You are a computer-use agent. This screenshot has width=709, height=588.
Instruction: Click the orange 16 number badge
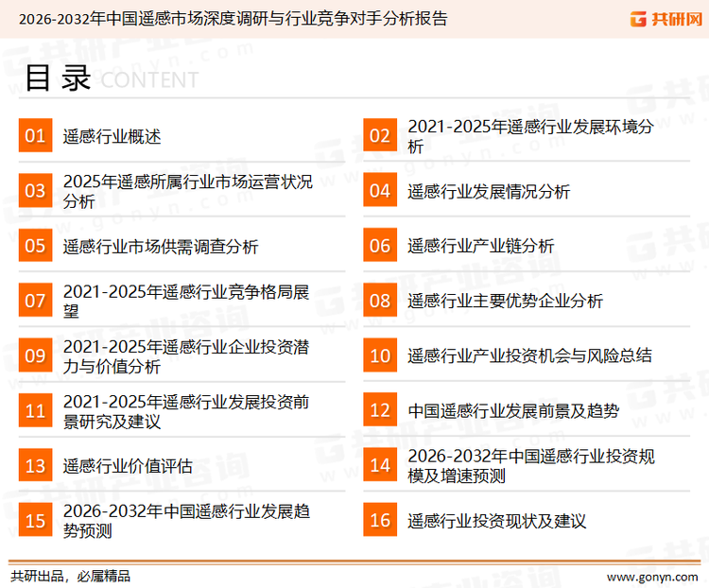tap(380, 520)
